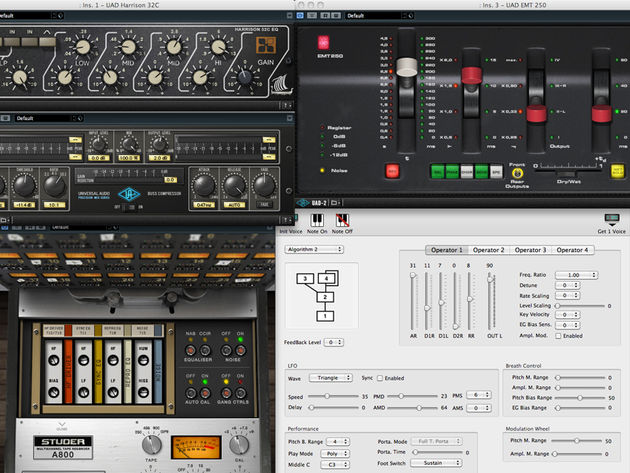
Task: Toggle the Equaliser CCIR button on Studer
Action: pos(205,350)
